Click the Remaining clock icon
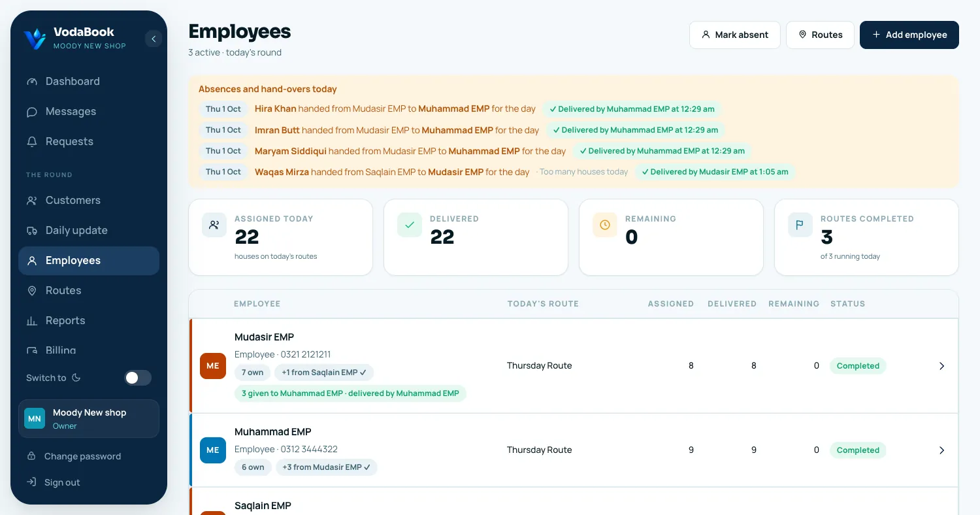Viewport: 980px width, 515px height. [605, 225]
